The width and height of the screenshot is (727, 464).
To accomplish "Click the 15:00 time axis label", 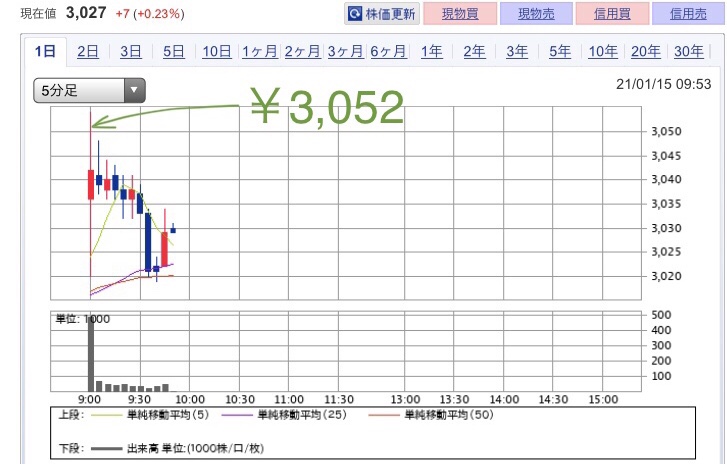I will coord(603,400).
